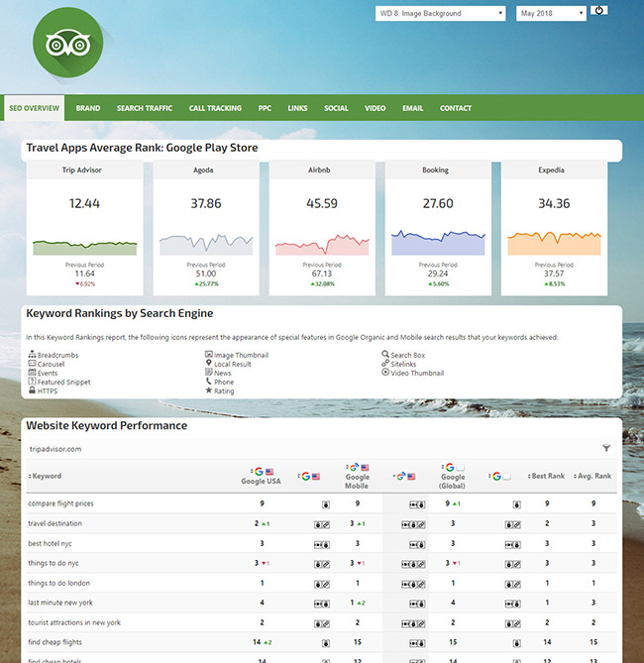Click Phone legend icon

click(208, 381)
